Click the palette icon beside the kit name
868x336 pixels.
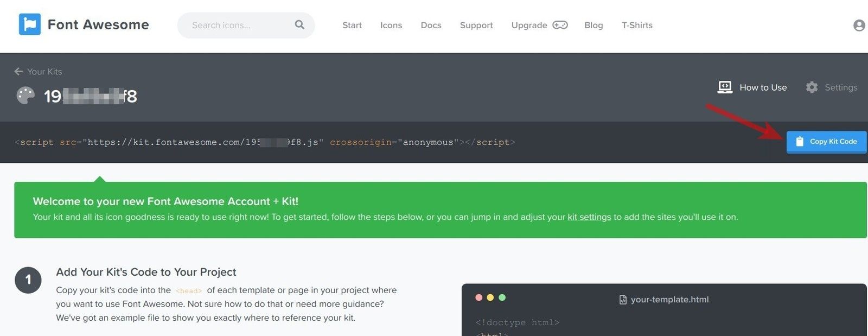25,96
